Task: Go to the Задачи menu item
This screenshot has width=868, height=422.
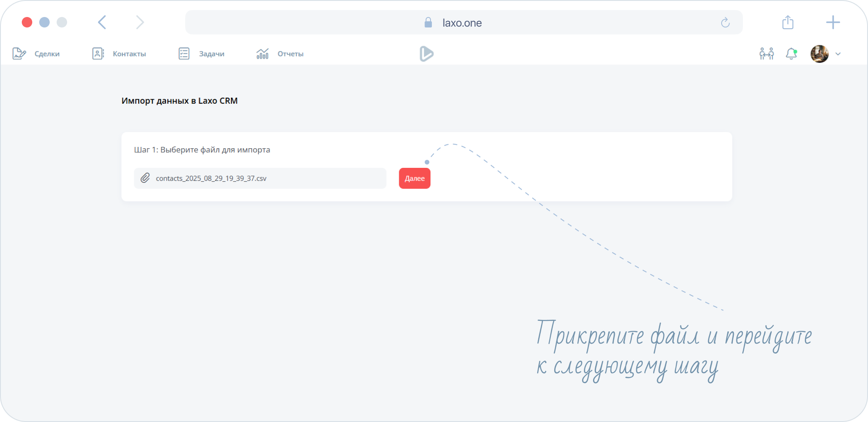Action: [x=211, y=54]
